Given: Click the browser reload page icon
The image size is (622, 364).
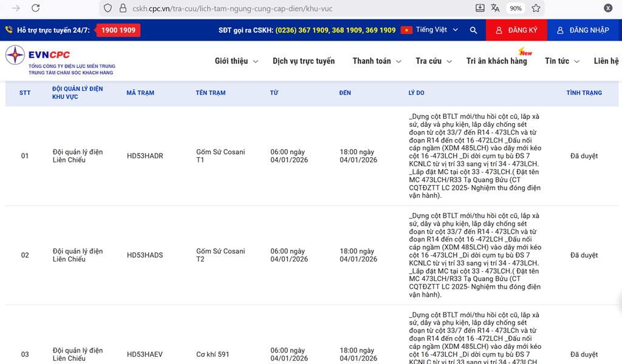Looking at the screenshot, I should (x=36, y=8).
